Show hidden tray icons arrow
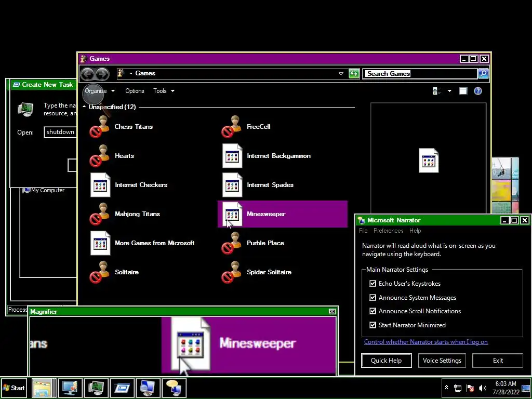This screenshot has width=532, height=399. coord(446,388)
